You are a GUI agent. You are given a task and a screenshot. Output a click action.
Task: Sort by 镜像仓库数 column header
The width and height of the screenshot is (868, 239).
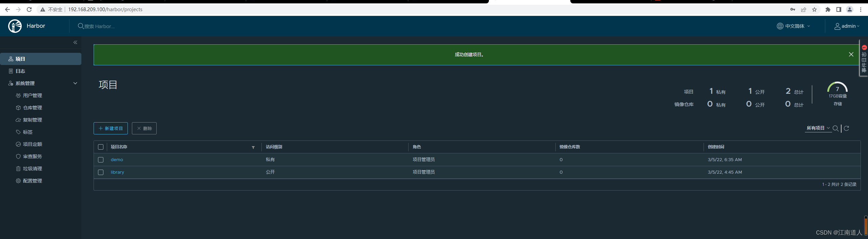point(570,147)
